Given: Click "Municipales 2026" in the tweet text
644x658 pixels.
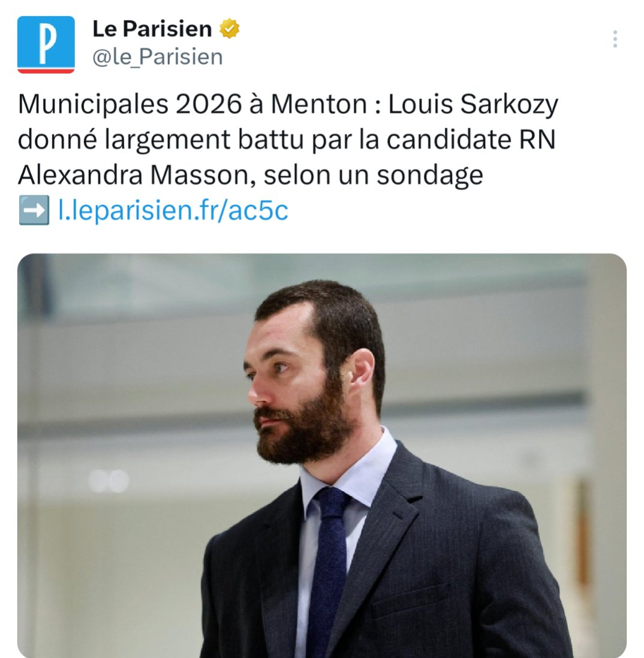Looking at the screenshot, I should pos(130,105).
